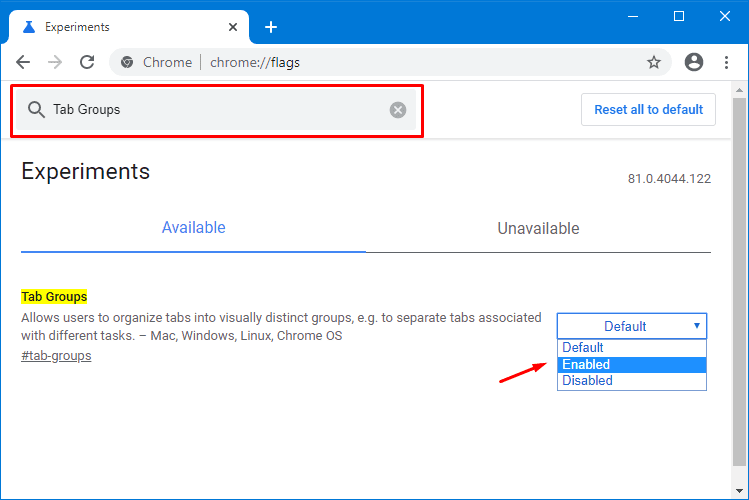Viewport: 749px width, 500px height.
Task: Choose Enabled in the dropdown list
Action: (631, 364)
